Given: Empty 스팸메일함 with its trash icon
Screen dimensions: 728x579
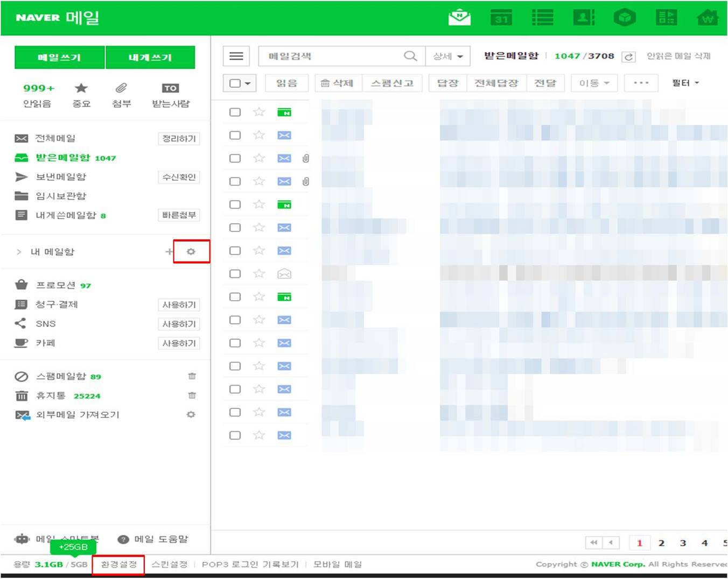Looking at the screenshot, I should pos(192,376).
